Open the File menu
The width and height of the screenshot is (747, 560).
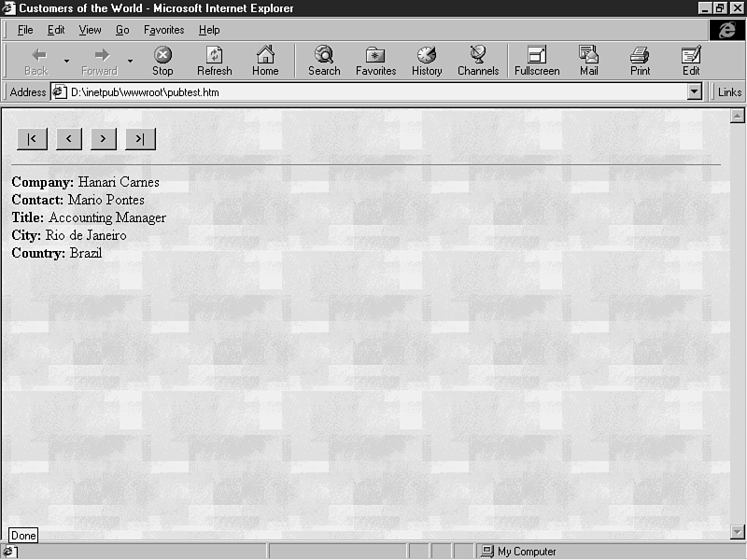coord(25,30)
